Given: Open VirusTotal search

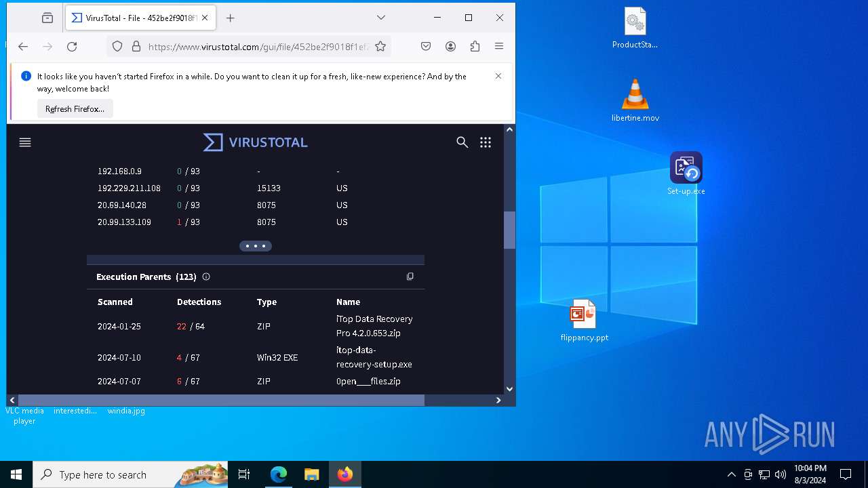Looking at the screenshot, I should point(462,142).
